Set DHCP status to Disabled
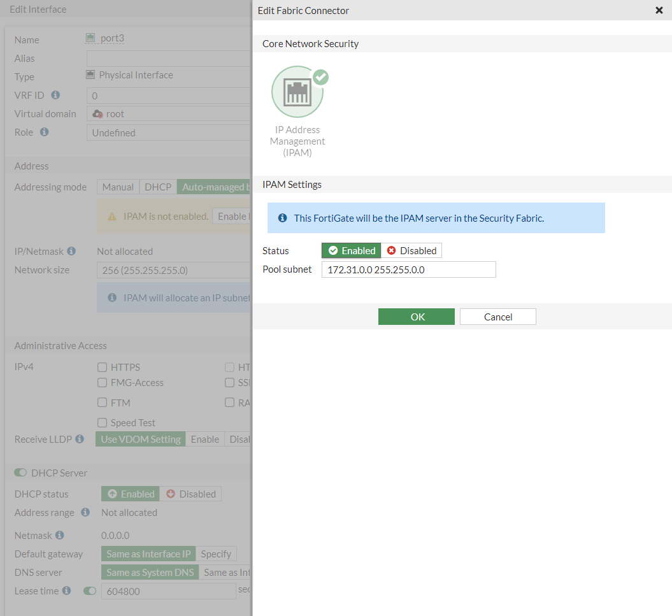This screenshot has height=616, width=672. [x=190, y=494]
